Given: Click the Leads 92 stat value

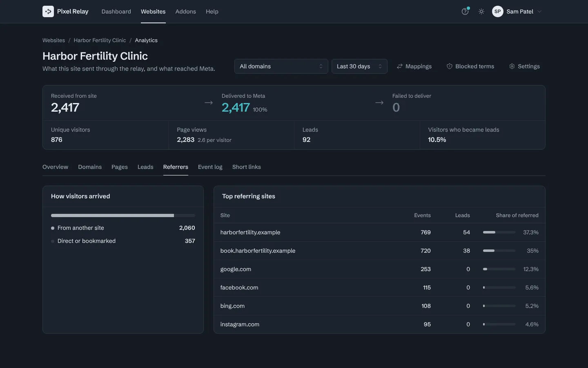Looking at the screenshot, I should [x=306, y=139].
